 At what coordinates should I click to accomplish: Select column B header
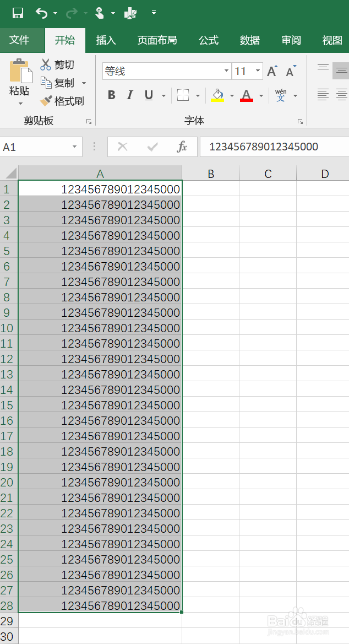211,174
